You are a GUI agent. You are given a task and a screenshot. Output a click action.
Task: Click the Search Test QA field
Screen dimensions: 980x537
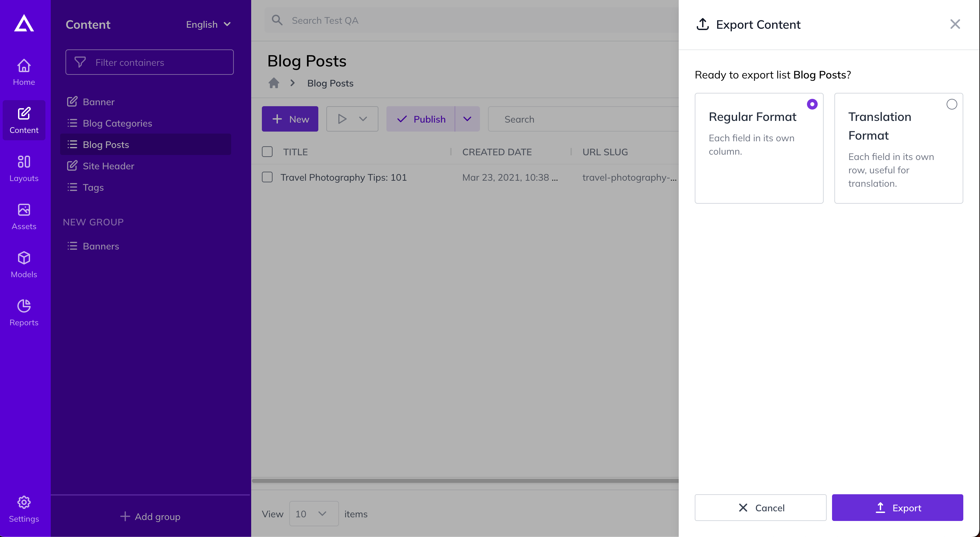pyautogui.click(x=472, y=20)
